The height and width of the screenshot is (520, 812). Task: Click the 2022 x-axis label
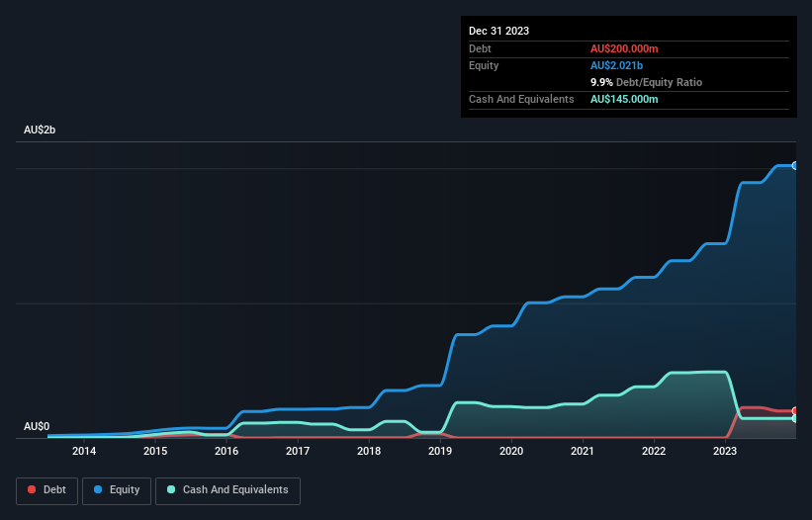(x=654, y=451)
